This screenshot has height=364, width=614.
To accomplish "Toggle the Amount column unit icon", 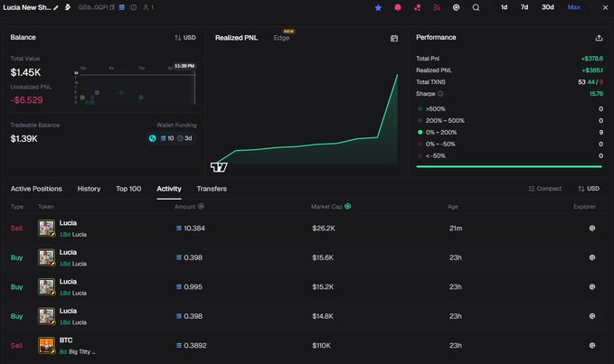I will 201,207.
